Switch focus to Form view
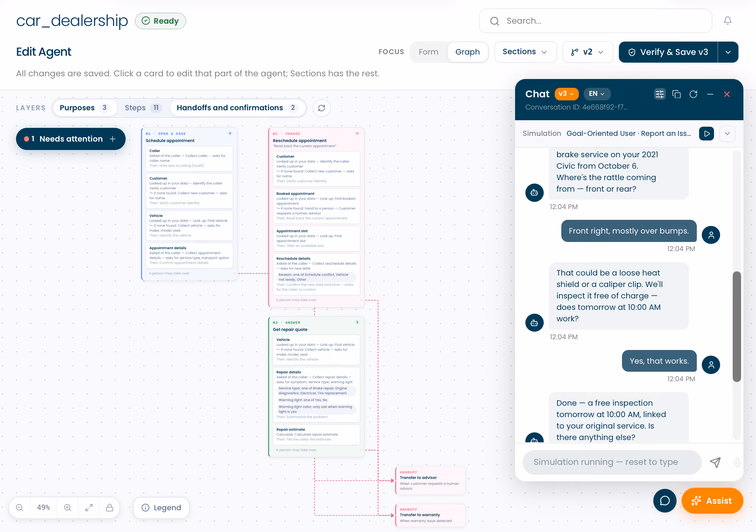The image size is (756, 532). click(x=428, y=52)
